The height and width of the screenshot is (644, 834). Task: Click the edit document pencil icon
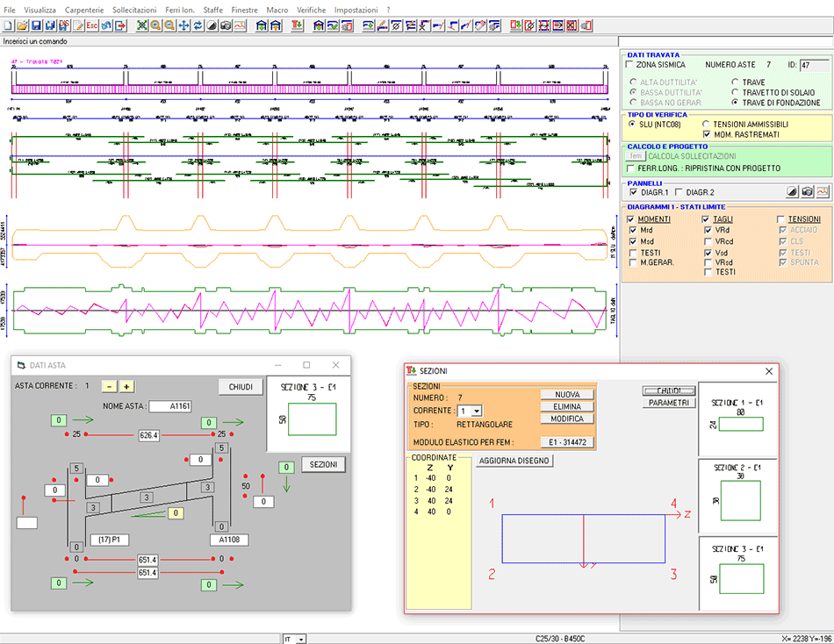click(x=78, y=25)
